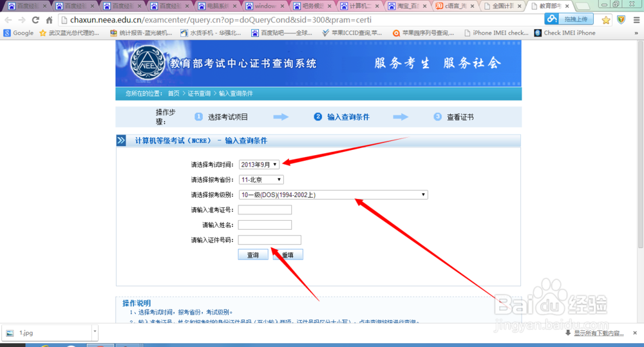Open the exam time dropdown 2013年9月
The image size is (644, 347).
(x=259, y=165)
